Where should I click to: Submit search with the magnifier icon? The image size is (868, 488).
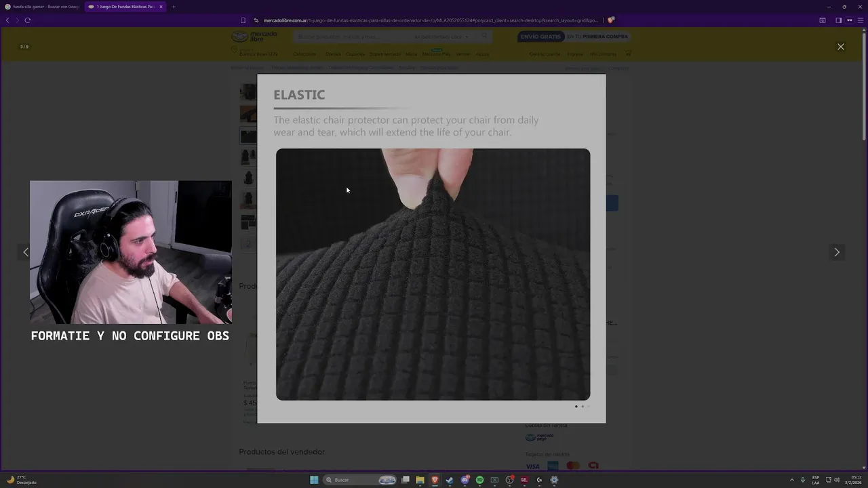point(484,37)
